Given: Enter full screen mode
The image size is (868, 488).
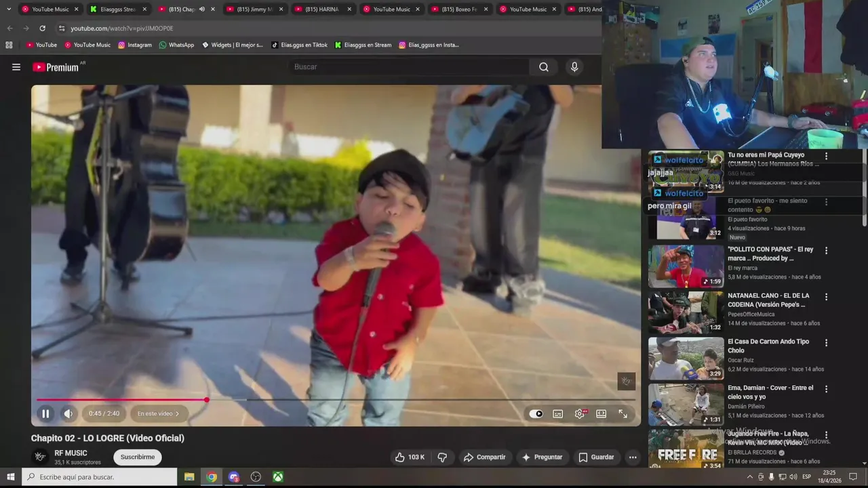Looking at the screenshot, I should (623, 413).
